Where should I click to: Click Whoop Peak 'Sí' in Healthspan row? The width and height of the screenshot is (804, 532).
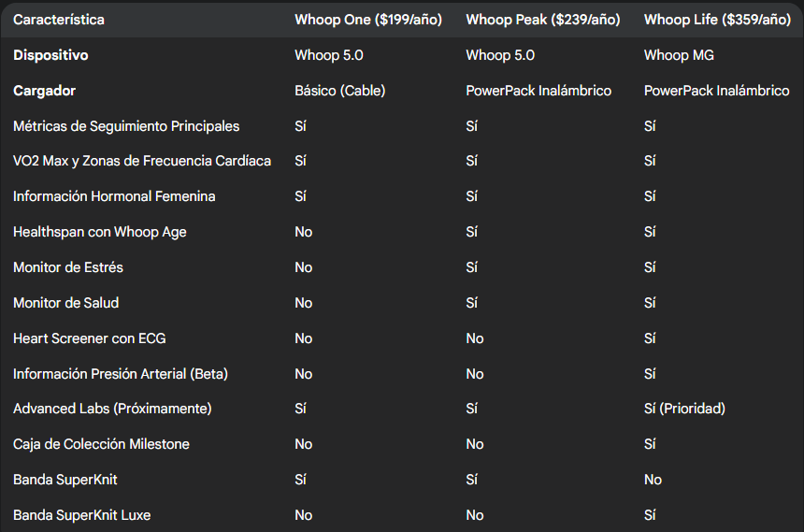472,232
